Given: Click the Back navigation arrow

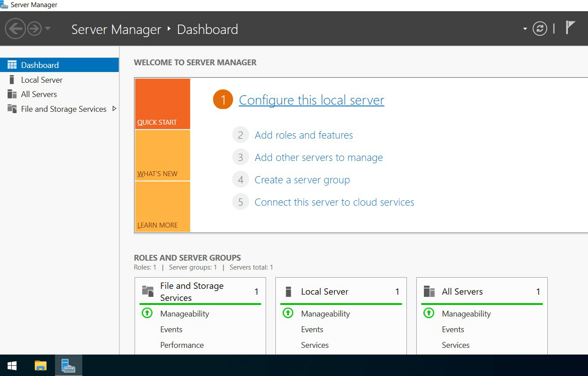Looking at the screenshot, I should click(x=15, y=29).
